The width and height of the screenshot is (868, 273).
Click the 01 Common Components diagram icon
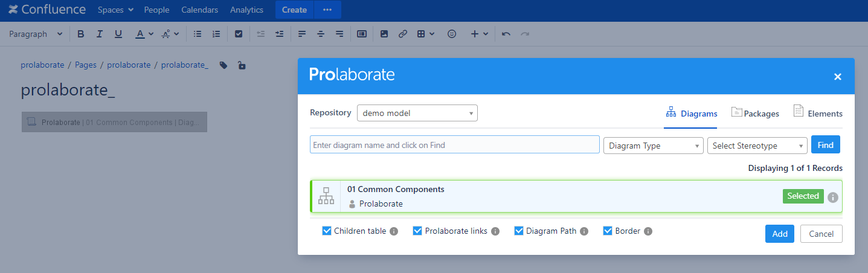[x=326, y=196]
